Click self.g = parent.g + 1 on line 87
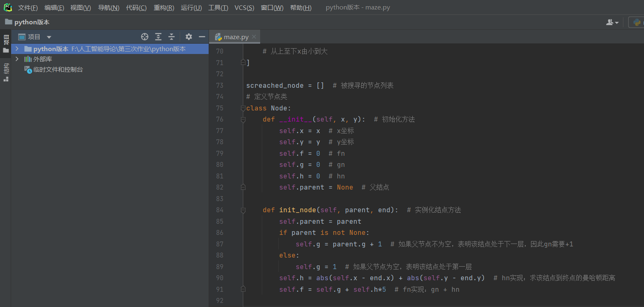644x307 pixels. pyautogui.click(x=339, y=244)
